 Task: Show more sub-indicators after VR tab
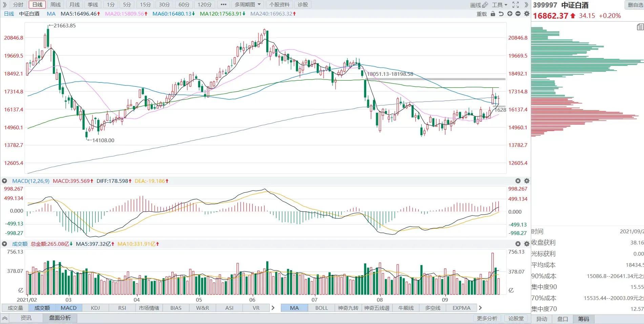tap(273, 308)
